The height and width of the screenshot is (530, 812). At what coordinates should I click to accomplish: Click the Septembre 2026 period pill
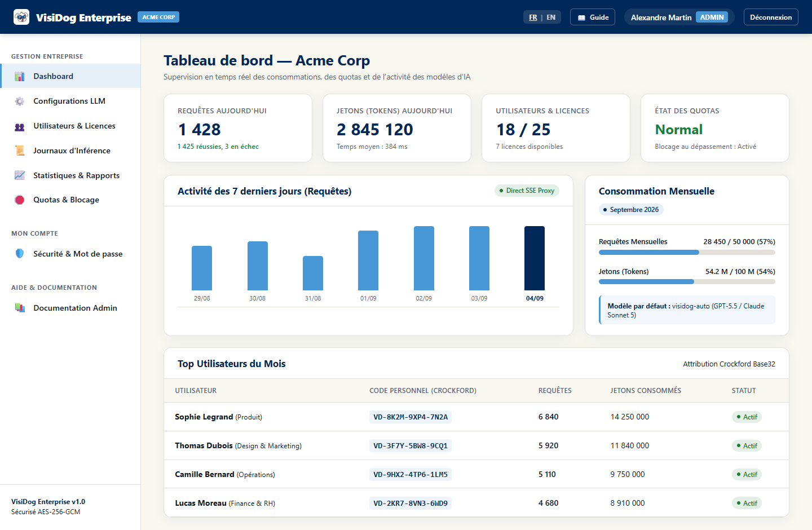point(631,210)
